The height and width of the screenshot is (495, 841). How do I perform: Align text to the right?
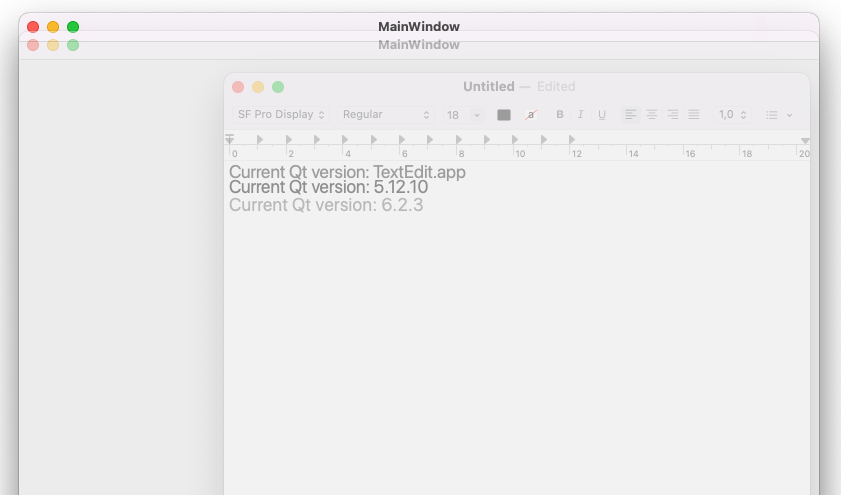pyautogui.click(x=673, y=115)
